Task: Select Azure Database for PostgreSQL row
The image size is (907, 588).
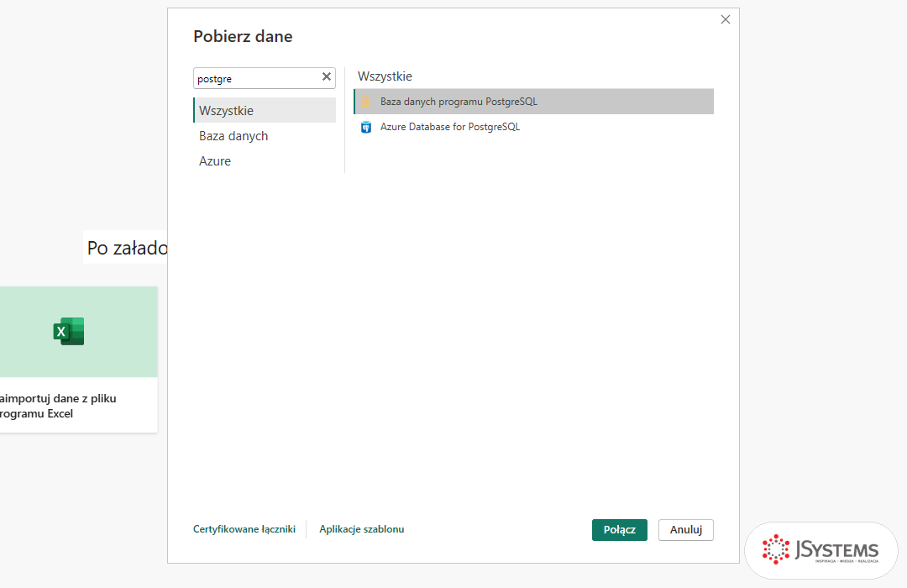Action: point(533,127)
